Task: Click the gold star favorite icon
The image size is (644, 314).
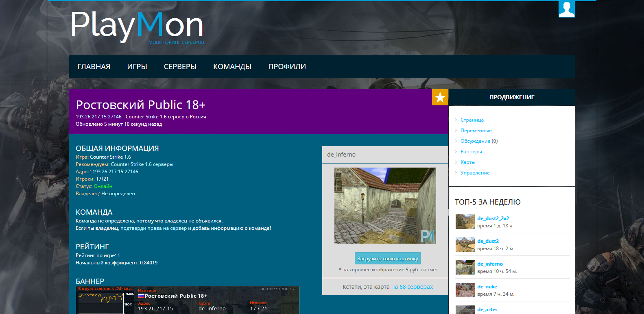Action: 440,97
